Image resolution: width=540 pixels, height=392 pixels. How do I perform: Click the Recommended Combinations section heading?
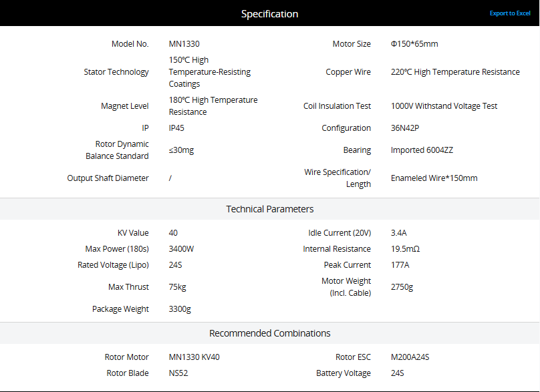(269, 333)
